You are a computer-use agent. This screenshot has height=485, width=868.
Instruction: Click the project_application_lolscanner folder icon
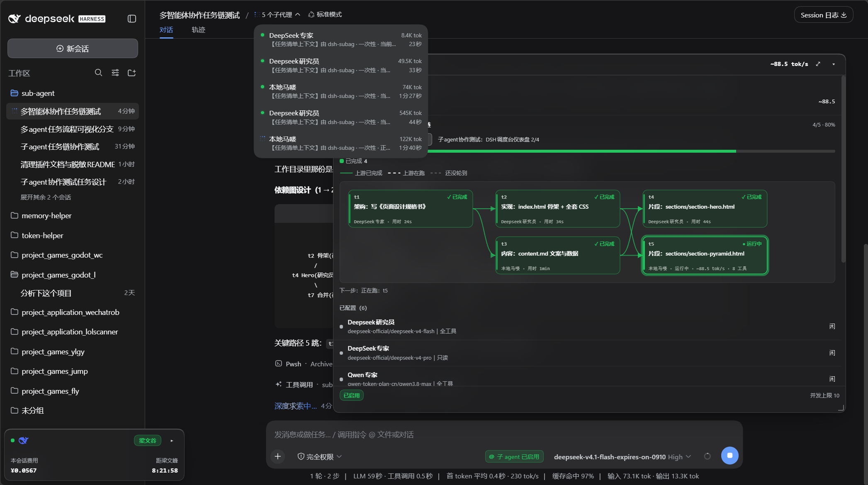[15, 331]
